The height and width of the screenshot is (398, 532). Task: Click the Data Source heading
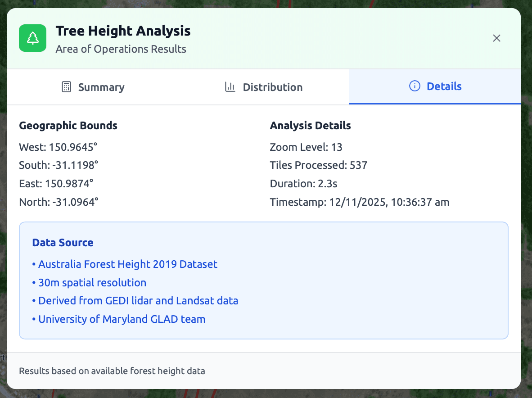[x=63, y=242]
